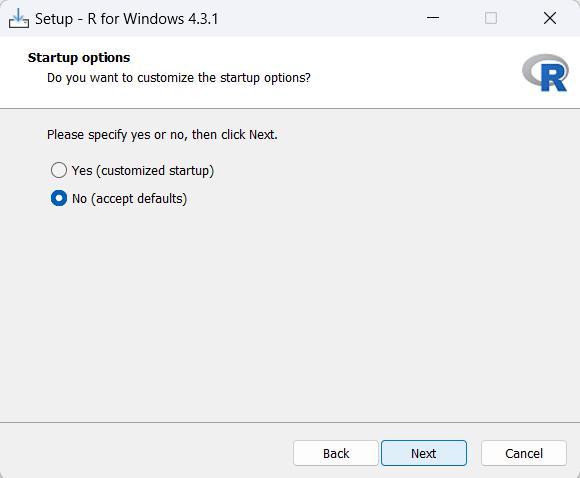Click the R logo in header
The image size is (580, 478).
pyautogui.click(x=545, y=73)
